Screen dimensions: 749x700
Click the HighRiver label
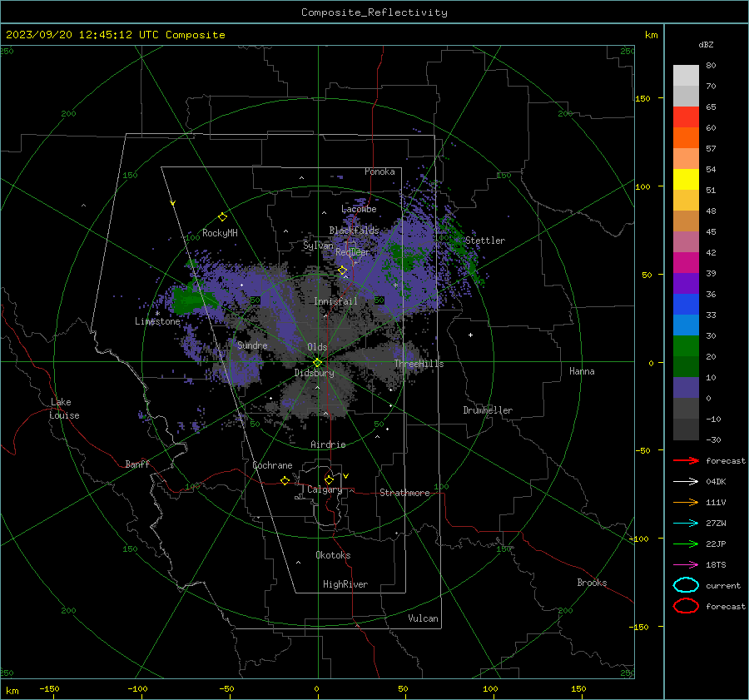click(x=345, y=584)
